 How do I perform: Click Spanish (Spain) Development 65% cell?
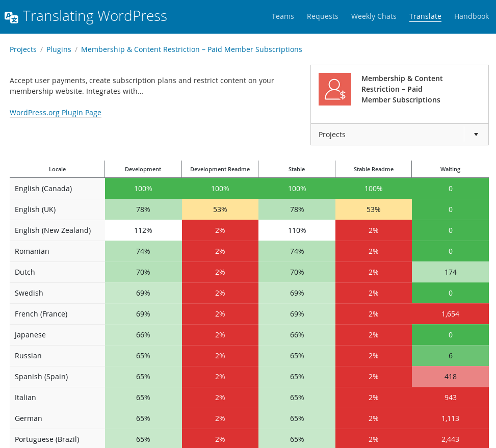pos(143,377)
